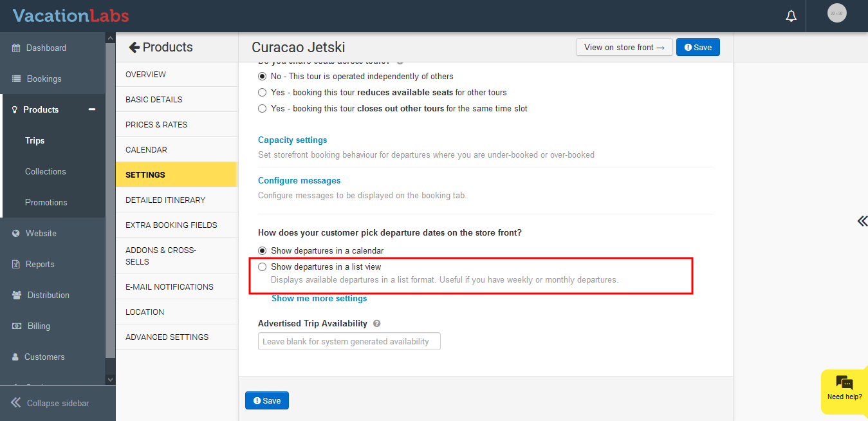Go to Bookings in the sidebar
This screenshot has width=868, height=421.
click(x=44, y=79)
